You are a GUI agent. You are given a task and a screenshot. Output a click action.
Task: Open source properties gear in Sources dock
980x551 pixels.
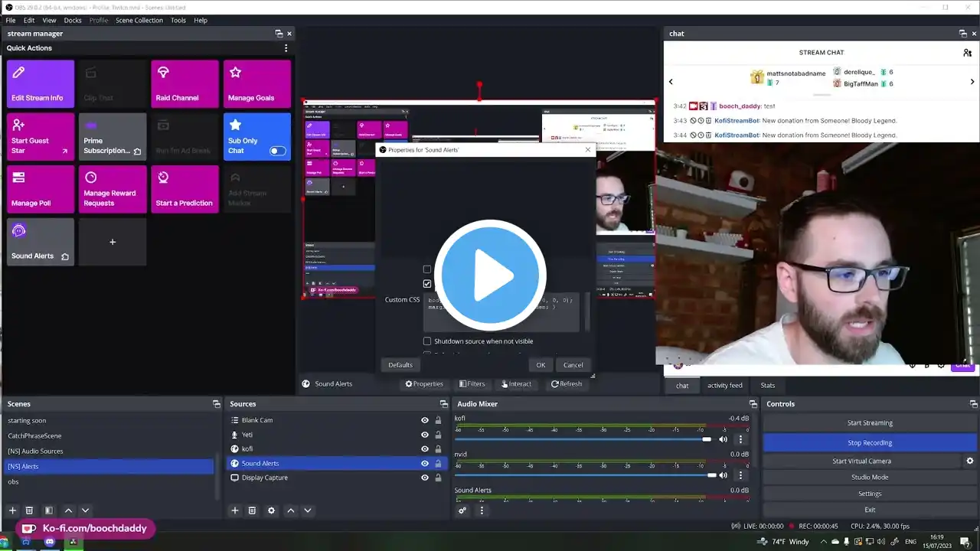click(271, 510)
